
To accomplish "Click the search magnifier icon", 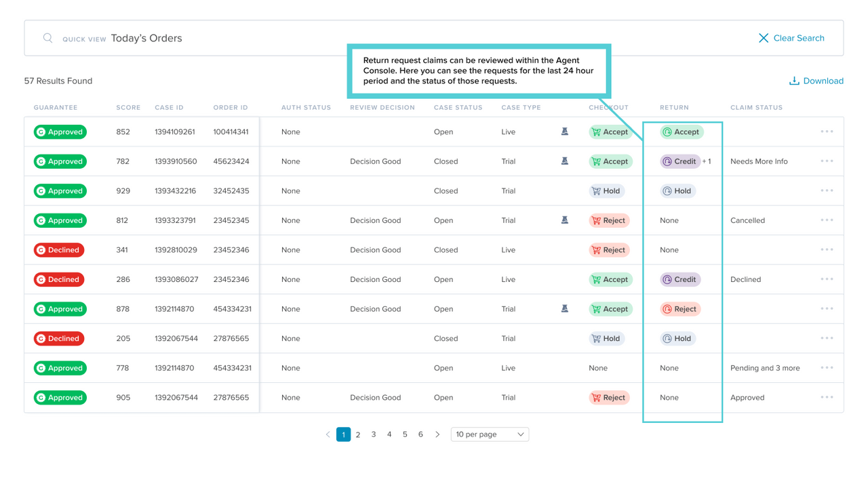I will coord(47,38).
